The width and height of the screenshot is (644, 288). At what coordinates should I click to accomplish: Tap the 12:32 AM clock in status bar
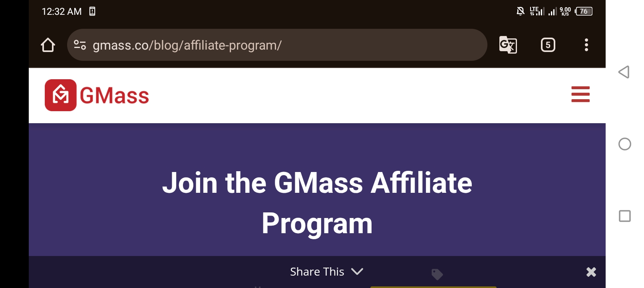[62, 12]
